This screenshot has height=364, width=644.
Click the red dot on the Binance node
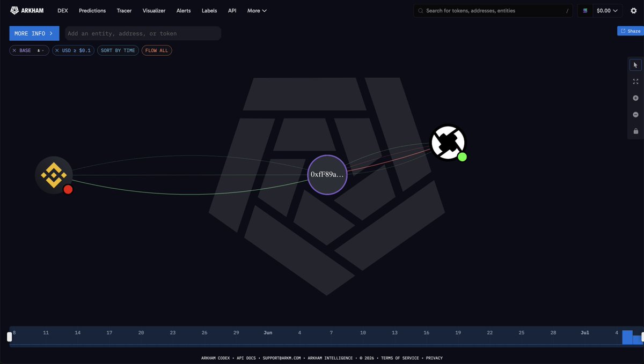68,189
